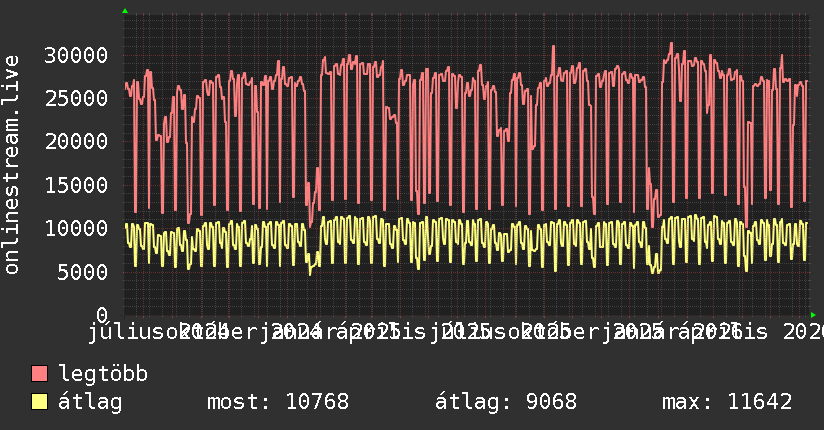The image size is (824, 430).
Task: Click the 5000 y-axis label
Action: pyautogui.click(x=83, y=272)
